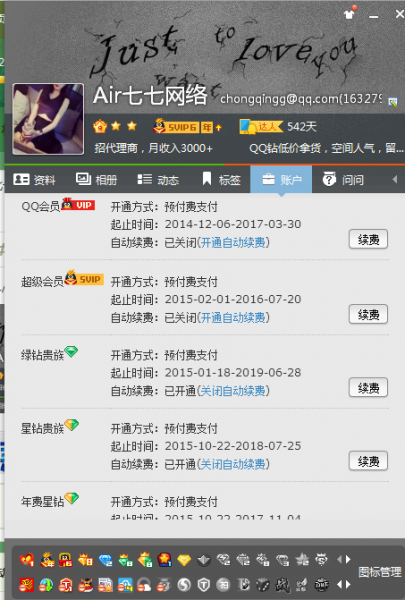
Task: Click 开通自动续费 link for 超级会员
Action: click(233, 318)
